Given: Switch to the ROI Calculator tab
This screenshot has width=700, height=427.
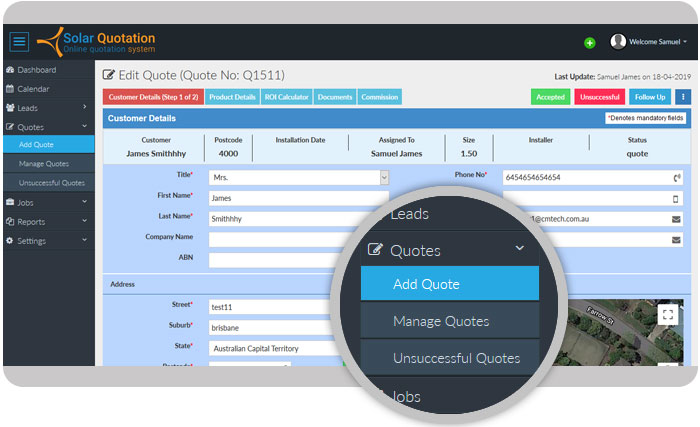Looking at the screenshot, I should [288, 97].
